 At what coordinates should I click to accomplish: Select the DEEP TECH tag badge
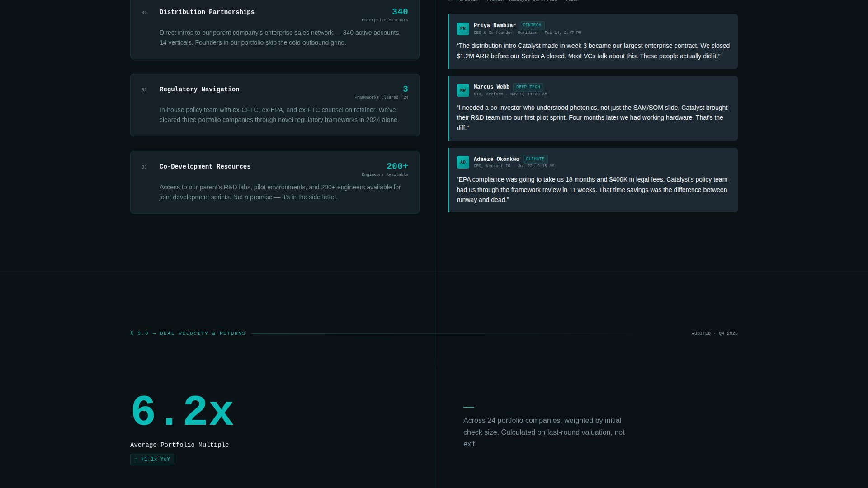coord(528,87)
